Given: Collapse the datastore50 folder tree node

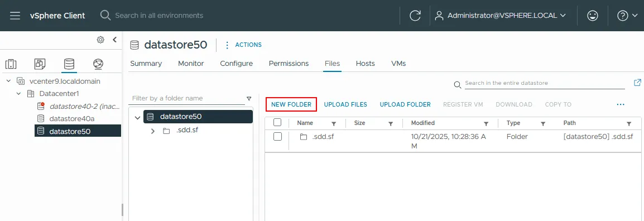Looking at the screenshot, I should 138,118.
